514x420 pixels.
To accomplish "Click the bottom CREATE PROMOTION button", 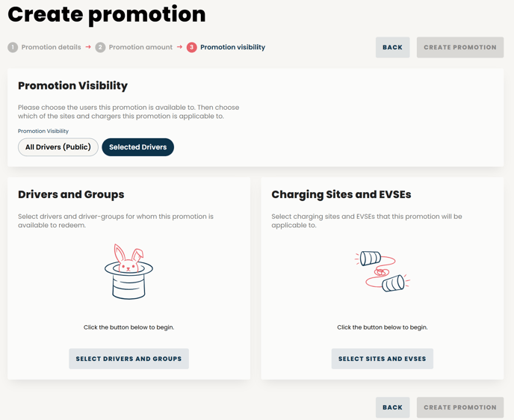I will 460,407.
